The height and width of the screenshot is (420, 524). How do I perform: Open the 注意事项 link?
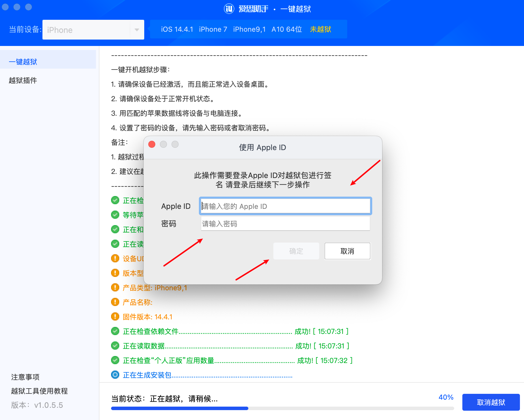click(25, 377)
